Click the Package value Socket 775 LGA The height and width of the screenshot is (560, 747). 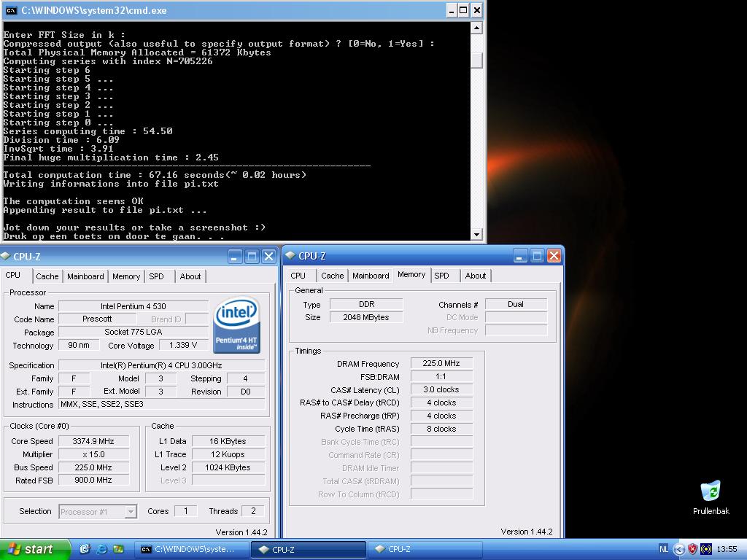(133, 332)
